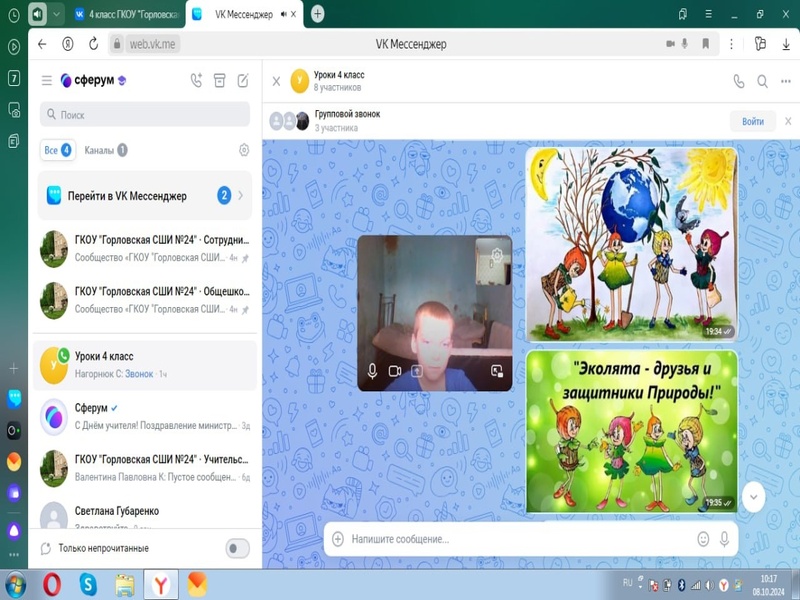Open browser page menu three dots

(731, 44)
